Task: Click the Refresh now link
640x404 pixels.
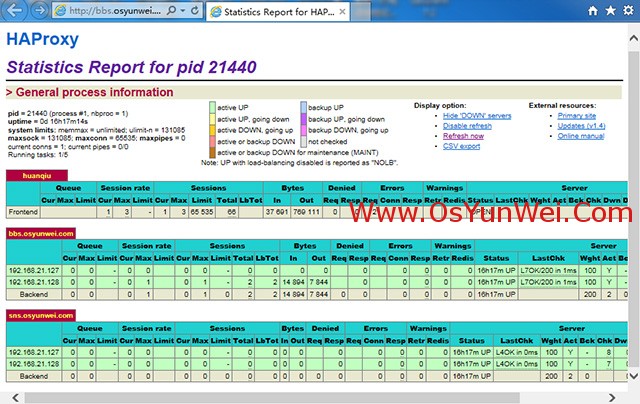Action: pyautogui.click(x=463, y=136)
